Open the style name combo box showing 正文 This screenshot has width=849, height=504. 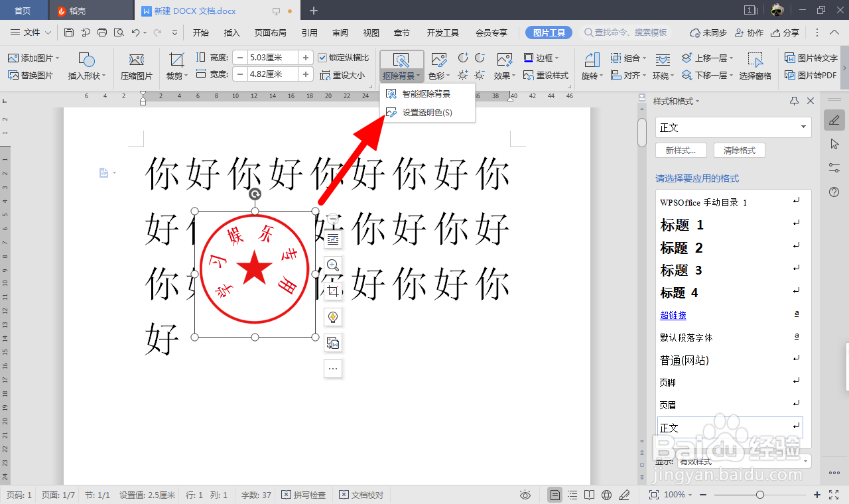click(x=733, y=127)
